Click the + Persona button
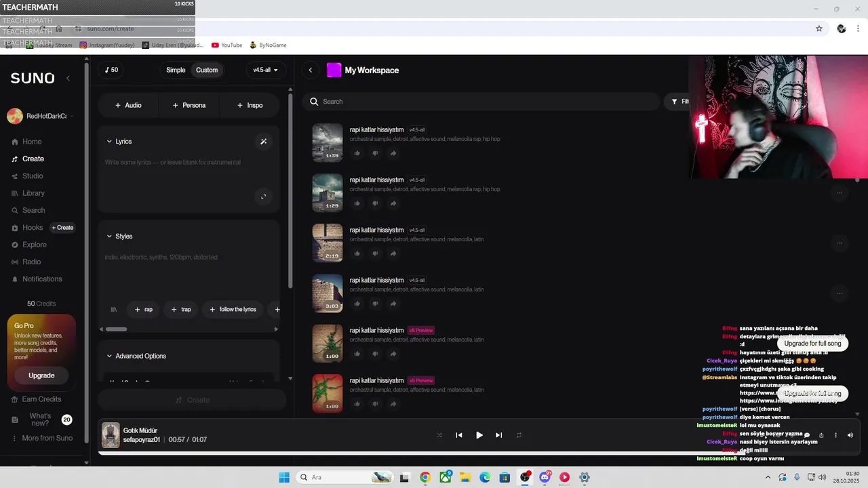 click(x=189, y=105)
